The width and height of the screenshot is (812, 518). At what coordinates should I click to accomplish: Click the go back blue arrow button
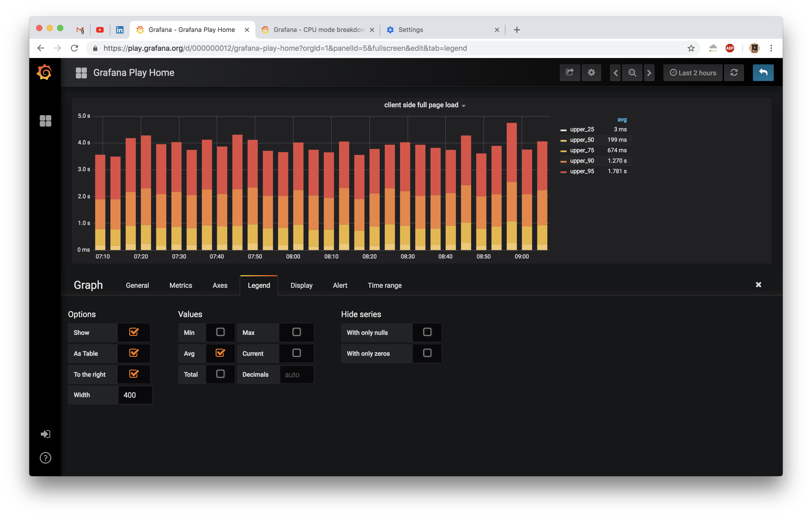click(x=763, y=72)
